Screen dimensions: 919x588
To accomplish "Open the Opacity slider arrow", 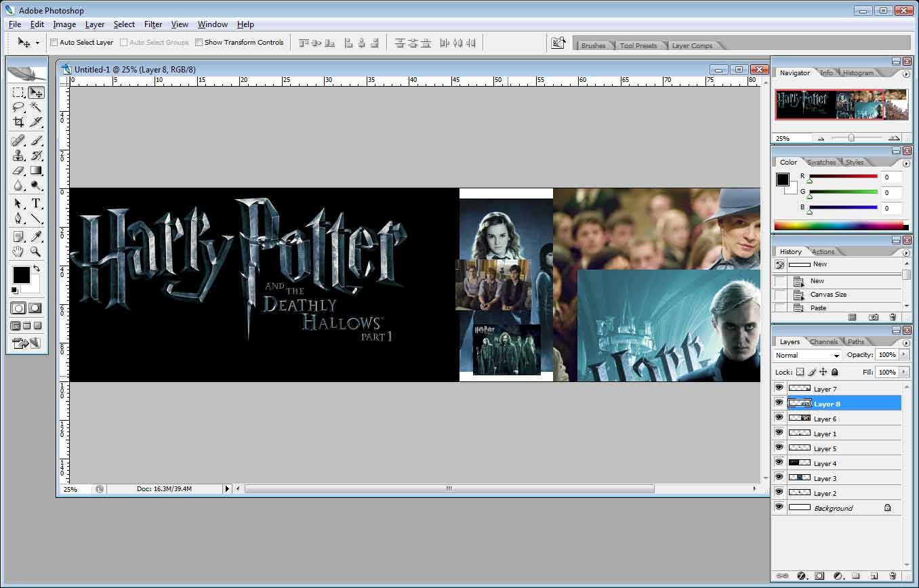I will point(903,355).
